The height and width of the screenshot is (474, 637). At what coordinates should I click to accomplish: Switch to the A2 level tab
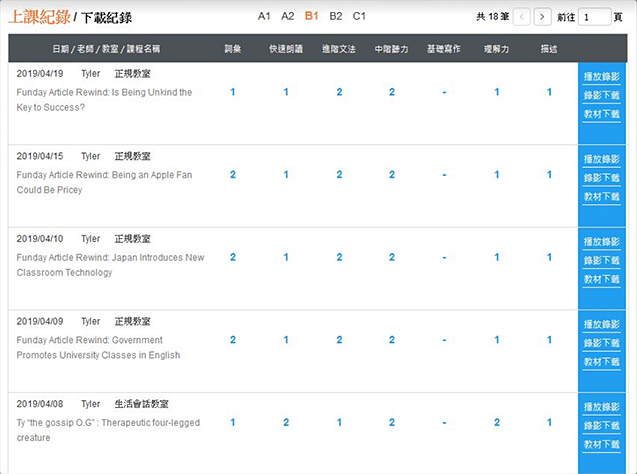click(x=288, y=16)
